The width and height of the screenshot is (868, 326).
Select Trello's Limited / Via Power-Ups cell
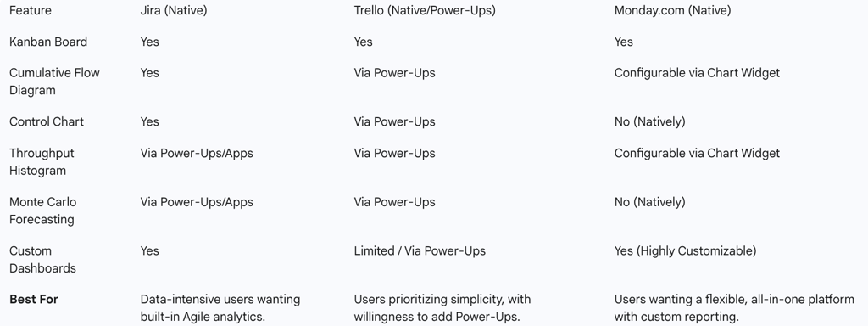click(420, 251)
